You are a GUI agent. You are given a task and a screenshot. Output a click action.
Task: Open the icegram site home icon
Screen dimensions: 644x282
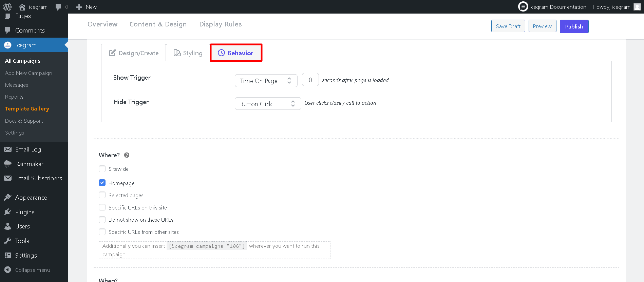click(x=22, y=7)
